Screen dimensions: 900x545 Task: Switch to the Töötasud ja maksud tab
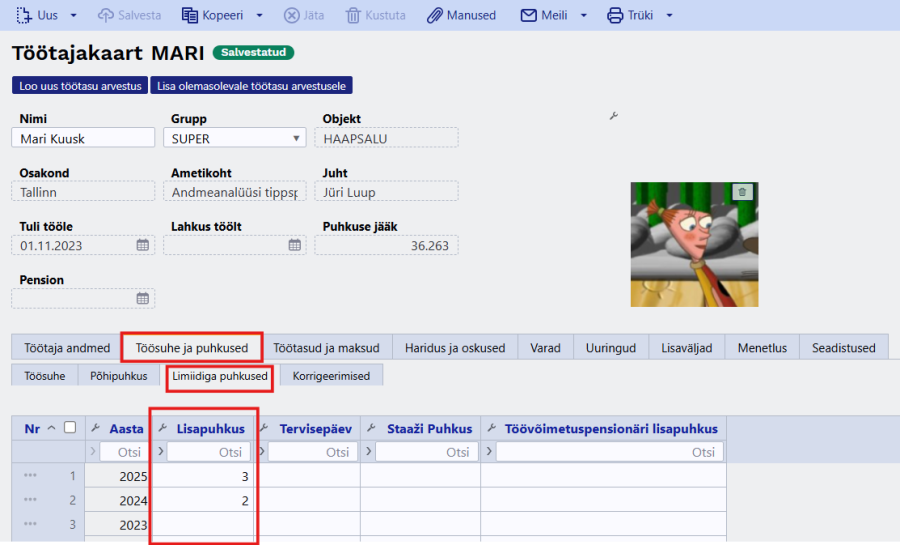[x=326, y=348]
